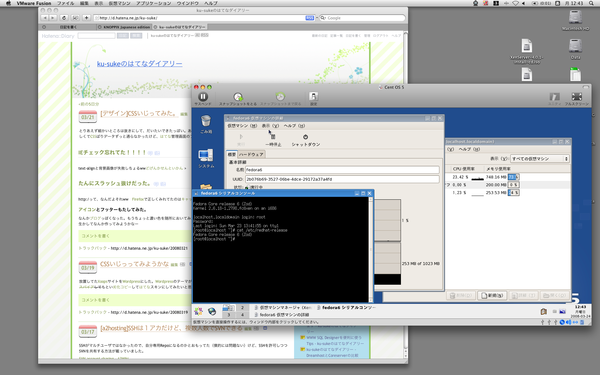Open 表示(V) menu in fedora6 details window

pyautogui.click(x=270, y=126)
